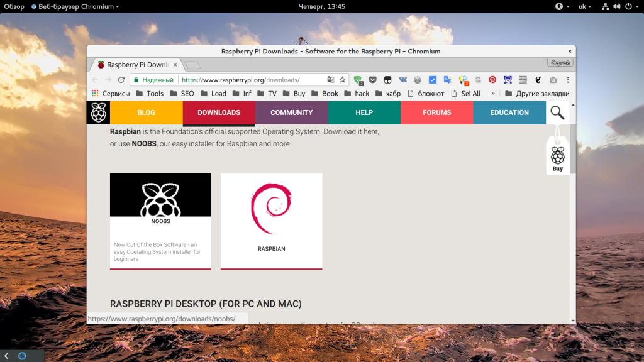This screenshot has width=644, height=362.
Task: Go to the BLOG section
Action: [x=146, y=112]
